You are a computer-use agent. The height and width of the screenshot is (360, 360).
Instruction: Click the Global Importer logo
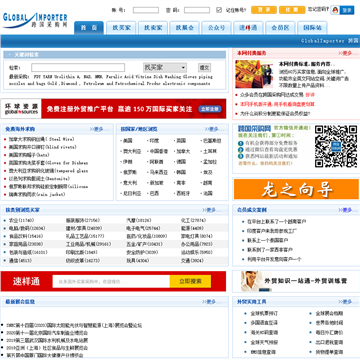coord(35,20)
